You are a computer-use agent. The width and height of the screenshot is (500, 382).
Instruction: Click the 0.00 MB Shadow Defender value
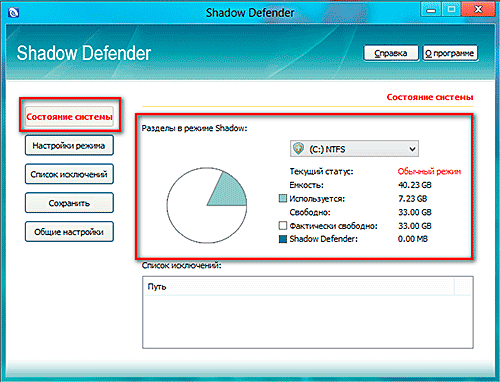click(x=413, y=239)
